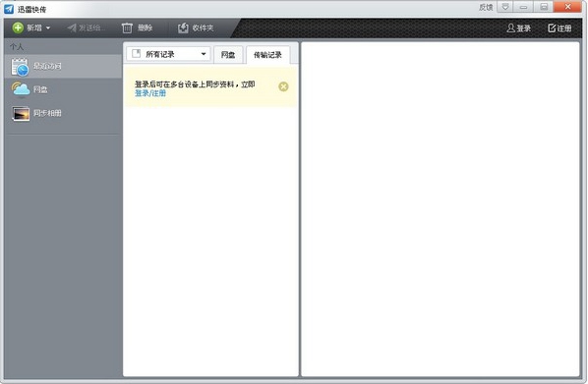The width and height of the screenshot is (588, 384).
Task: Close the 迅雷快传 window
Action: (567, 7)
